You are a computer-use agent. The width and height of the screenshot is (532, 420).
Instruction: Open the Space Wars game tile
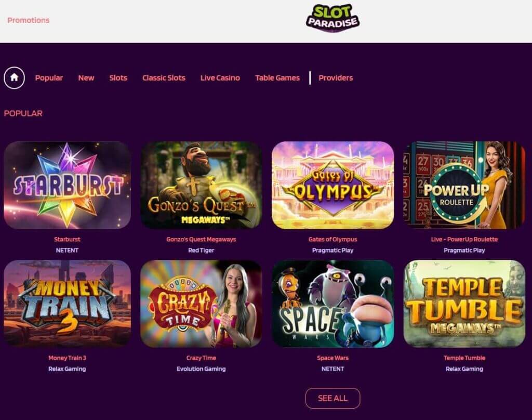(333, 304)
